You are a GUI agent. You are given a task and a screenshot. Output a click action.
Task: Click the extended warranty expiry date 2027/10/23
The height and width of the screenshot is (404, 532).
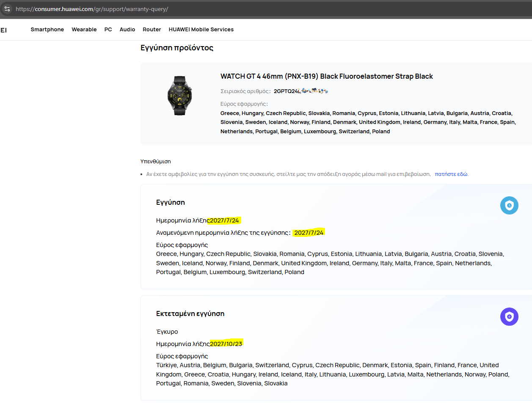(226, 344)
